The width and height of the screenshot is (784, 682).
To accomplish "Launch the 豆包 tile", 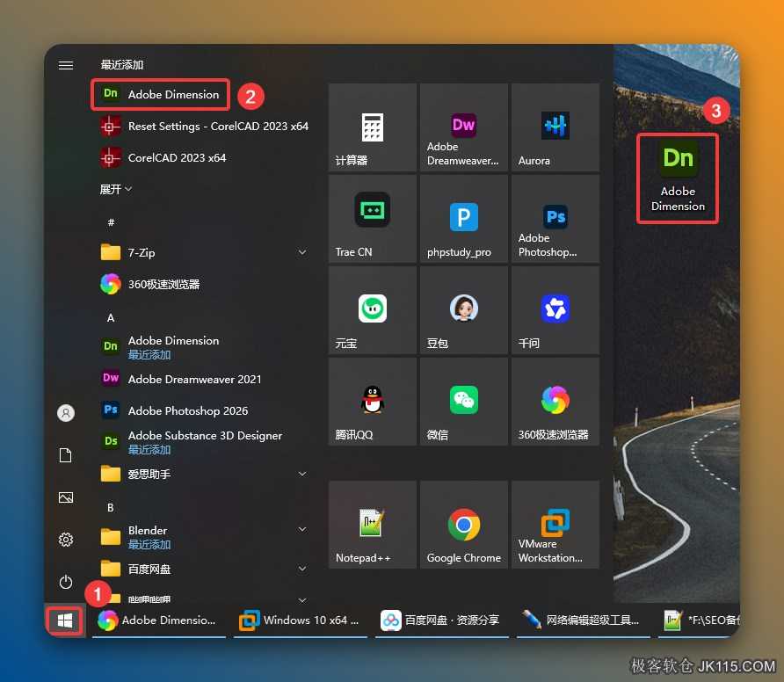I will coord(464,310).
